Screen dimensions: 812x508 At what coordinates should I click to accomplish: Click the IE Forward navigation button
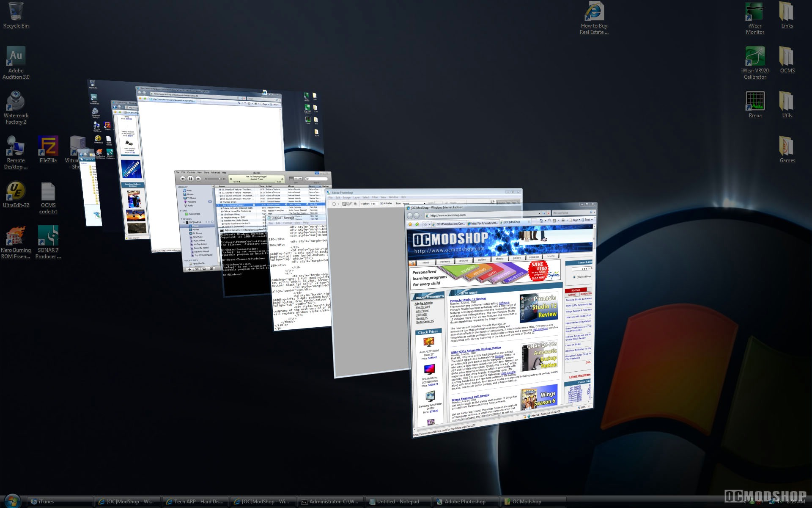click(x=417, y=215)
